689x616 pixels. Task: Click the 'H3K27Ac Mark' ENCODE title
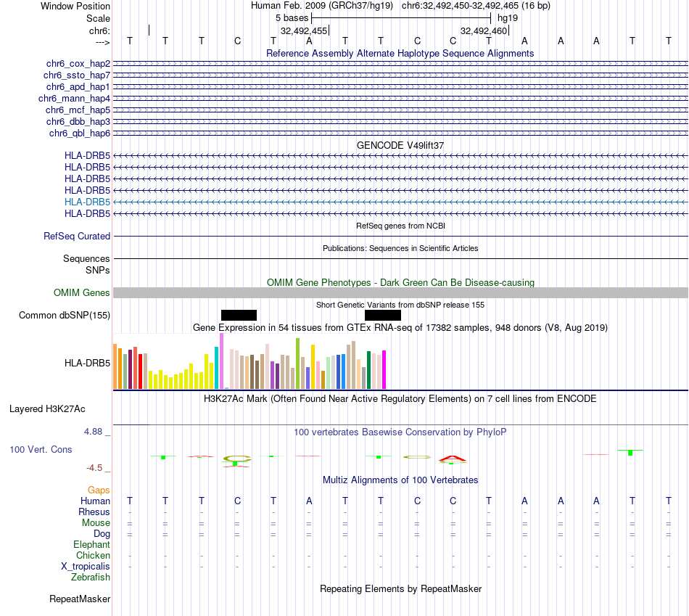pos(400,399)
